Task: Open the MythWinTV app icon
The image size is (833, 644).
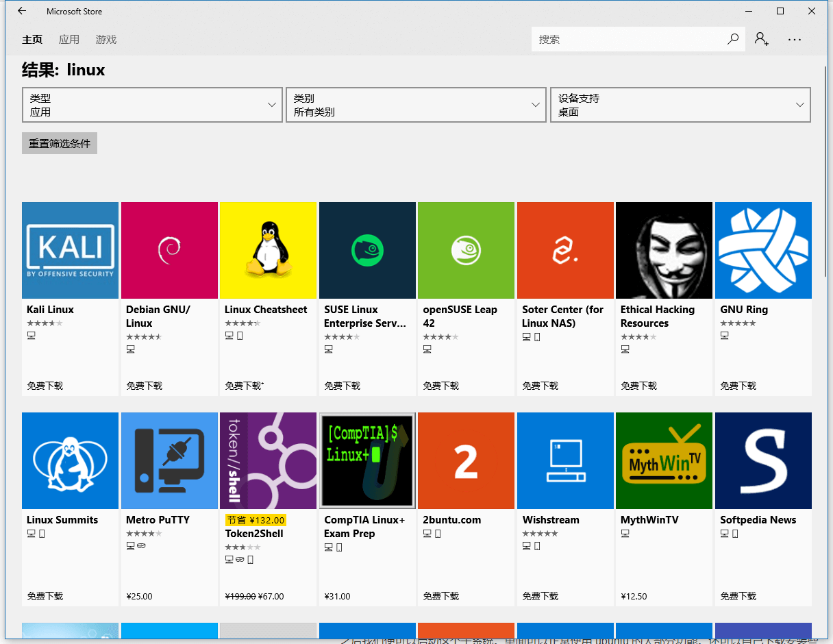Action: (664, 460)
